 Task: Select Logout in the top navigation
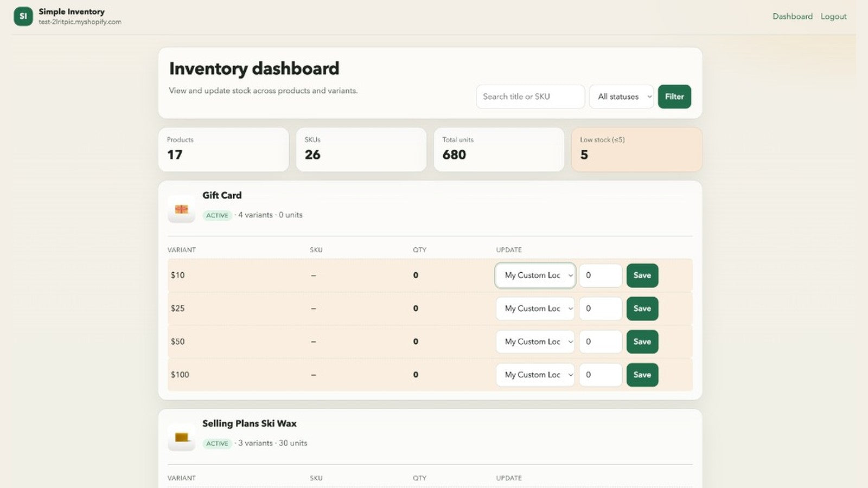[x=833, y=16]
